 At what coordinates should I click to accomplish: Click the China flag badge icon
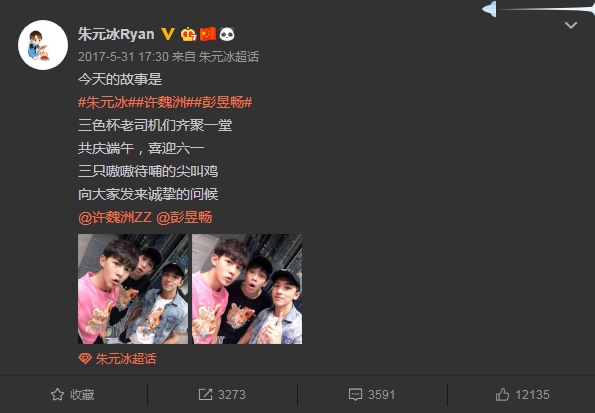tap(208, 34)
